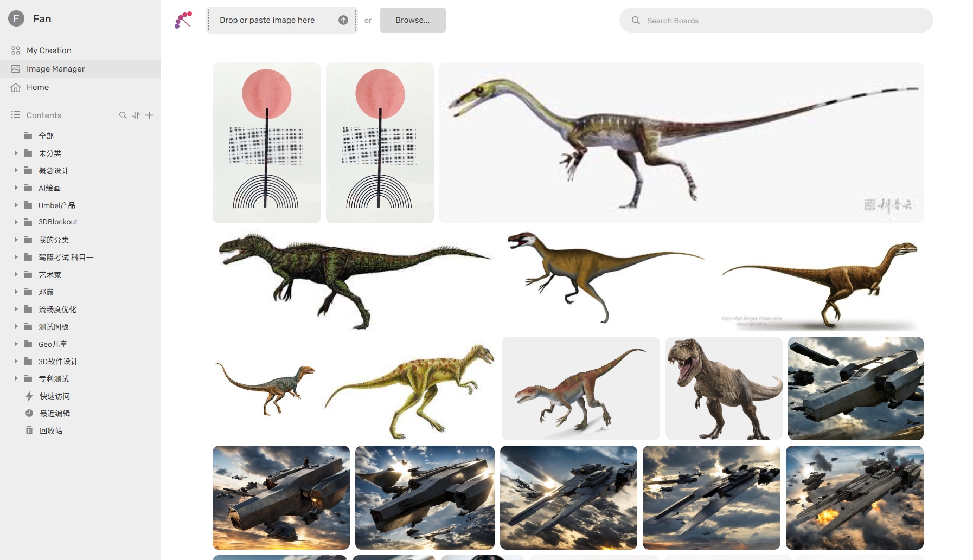Open 回收站 trash bin
This screenshot has width=973, height=560.
tap(50, 431)
